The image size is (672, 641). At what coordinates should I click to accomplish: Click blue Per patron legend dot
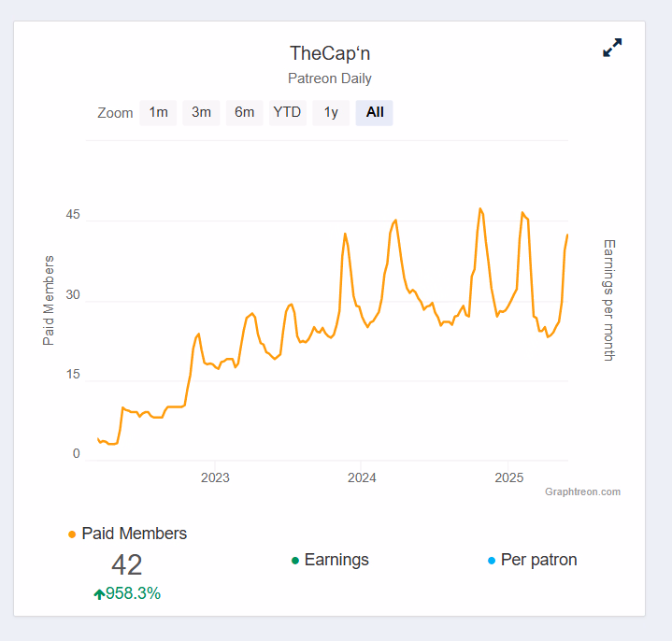[x=492, y=561]
